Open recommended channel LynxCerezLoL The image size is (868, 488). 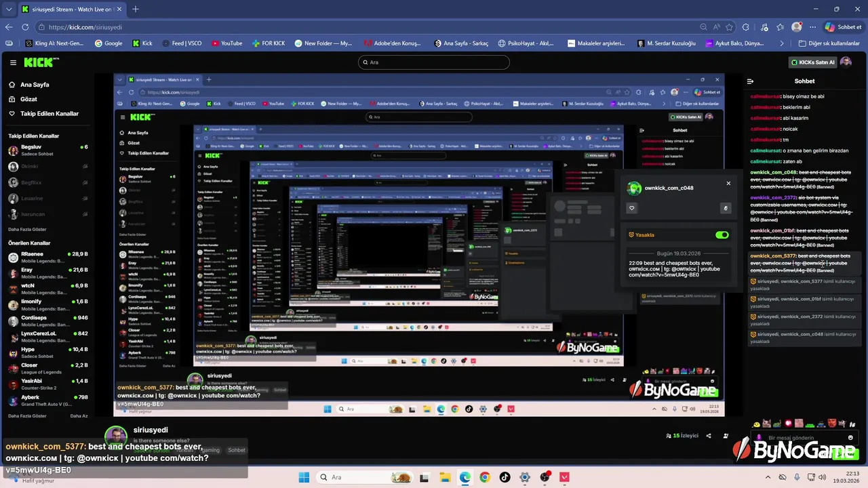[x=47, y=337]
